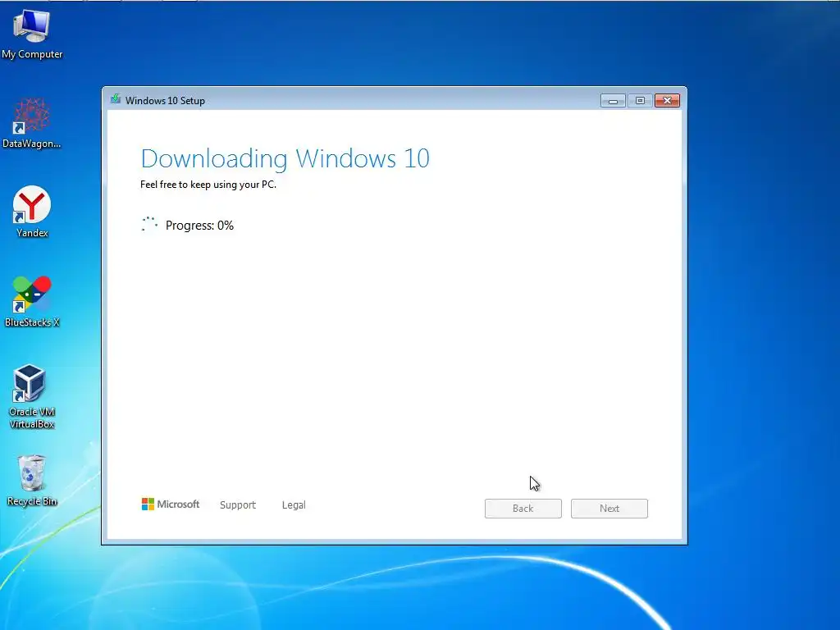This screenshot has height=630, width=840.
Task: Open My Computer desktop icon
Action: (32, 34)
